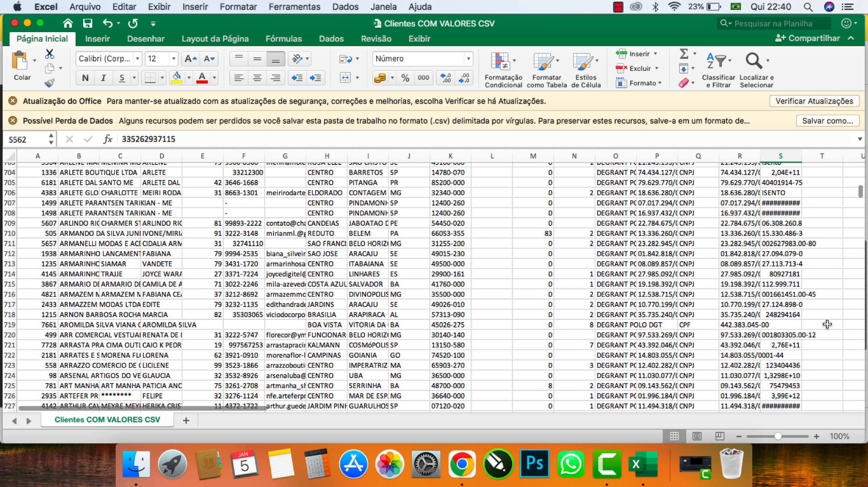Screen dimensions: 868x487
Task: Switch to the Fórmulas ribbon tab
Action: tap(283, 39)
